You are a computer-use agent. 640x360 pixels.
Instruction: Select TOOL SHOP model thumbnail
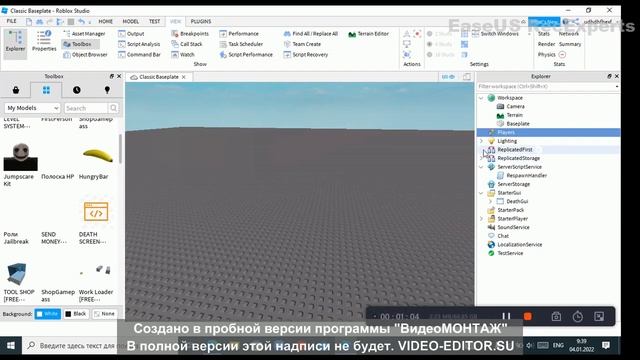coord(17,274)
